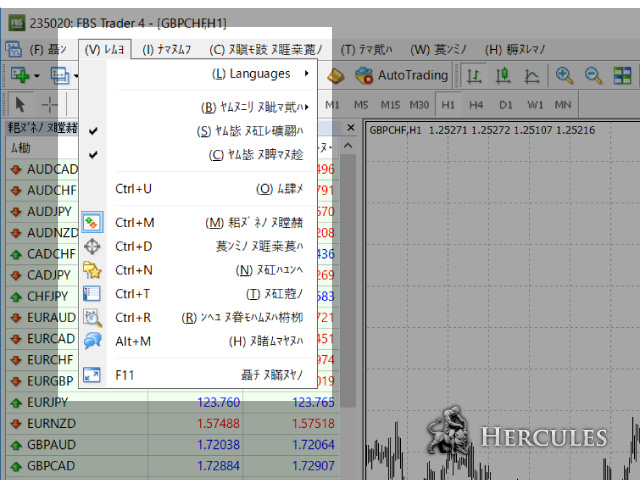This screenshot has width=640, height=480.
Task: Select AUDCAD in Market Watch
Action: click(52, 169)
